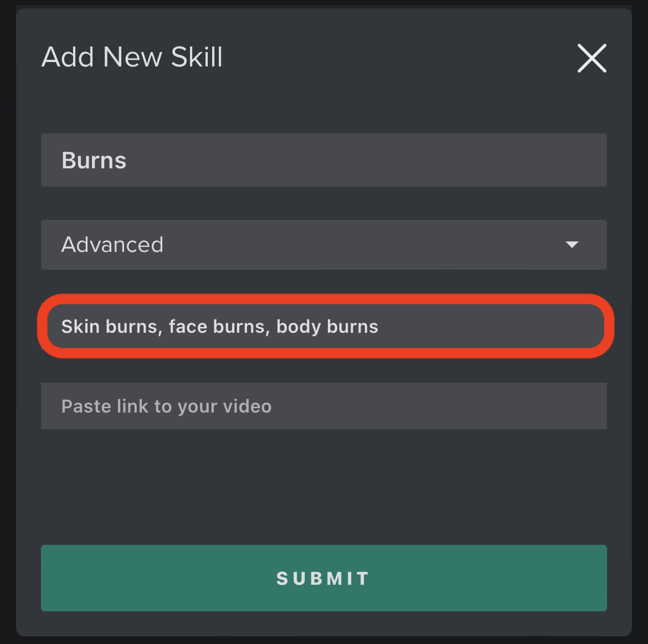648x644 pixels.
Task: Select the Burns skill name field
Action: [x=323, y=160]
